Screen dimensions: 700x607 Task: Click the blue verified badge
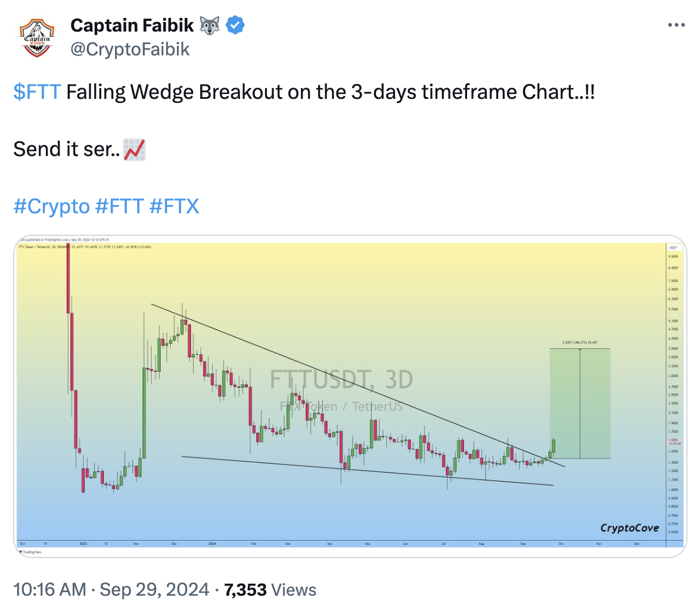pyautogui.click(x=236, y=26)
